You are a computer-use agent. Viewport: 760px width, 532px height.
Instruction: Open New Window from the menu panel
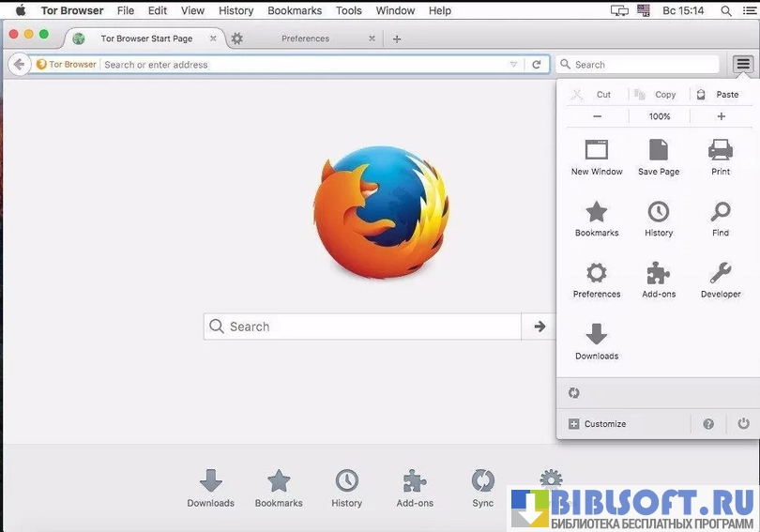tap(597, 150)
